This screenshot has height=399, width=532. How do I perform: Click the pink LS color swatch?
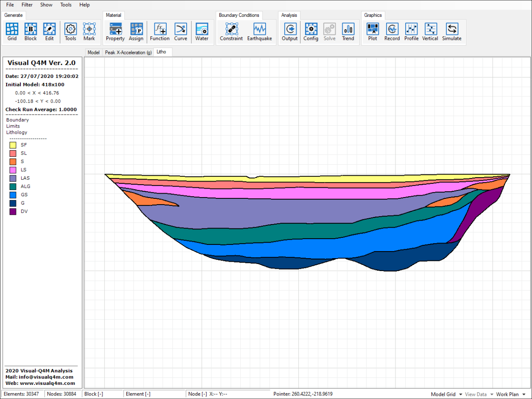(13, 170)
